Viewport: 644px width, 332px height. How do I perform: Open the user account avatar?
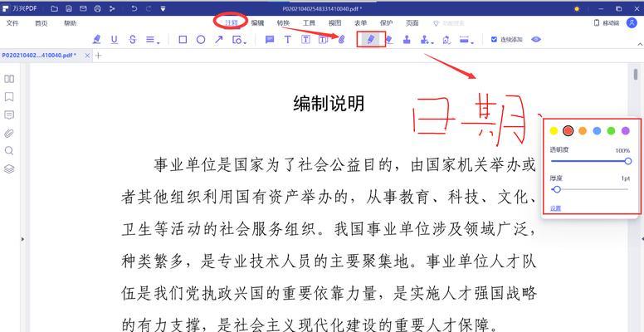click(x=632, y=23)
